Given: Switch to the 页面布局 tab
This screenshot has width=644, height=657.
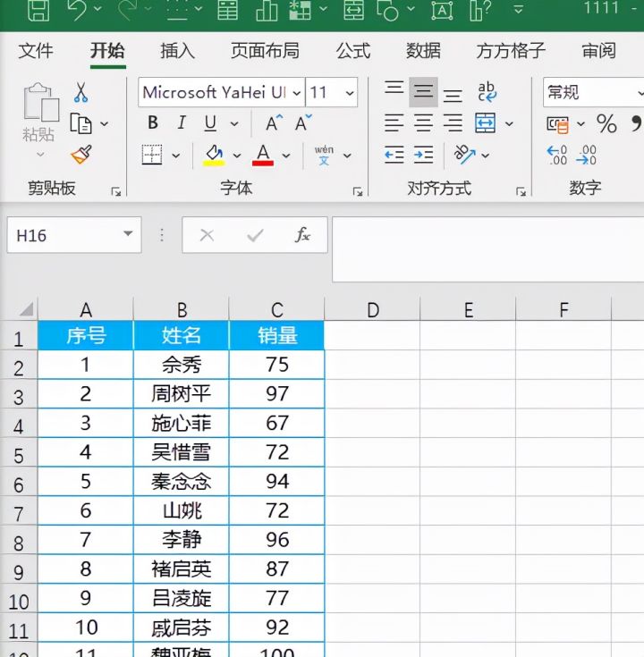Looking at the screenshot, I should (265, 51).
